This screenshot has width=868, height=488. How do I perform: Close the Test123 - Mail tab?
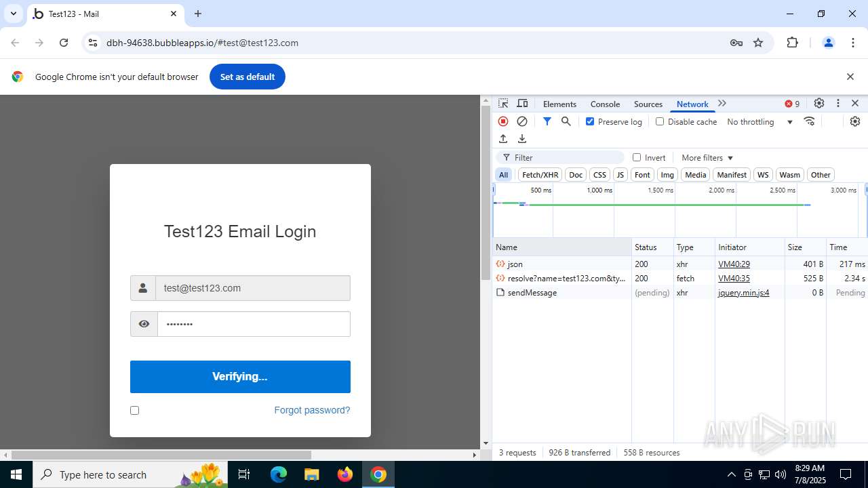point(173,14)
